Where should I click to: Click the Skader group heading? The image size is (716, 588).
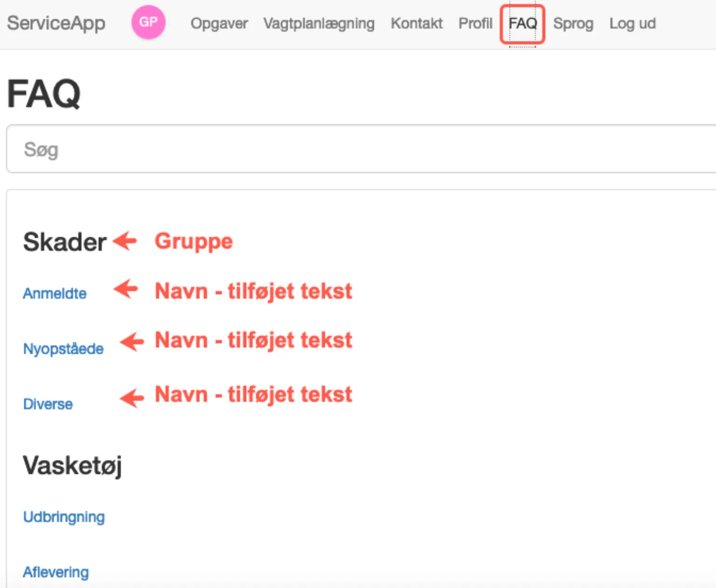[x=64, y=241]
